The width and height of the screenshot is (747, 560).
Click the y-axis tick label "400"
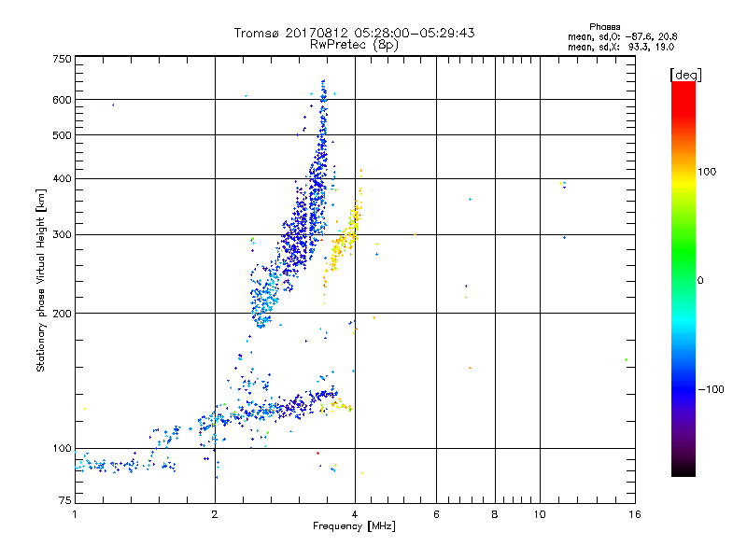(62, 179)
